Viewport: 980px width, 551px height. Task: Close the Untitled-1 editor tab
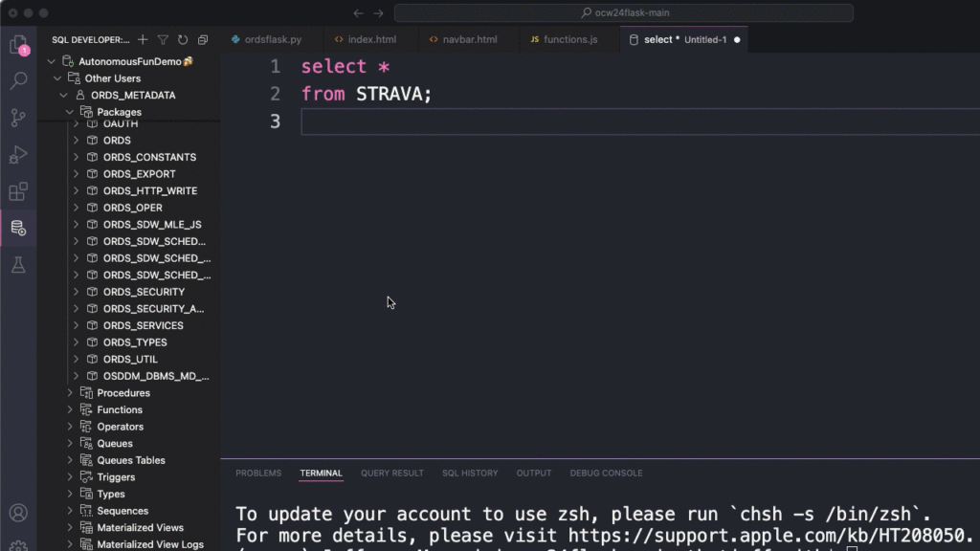735,39
